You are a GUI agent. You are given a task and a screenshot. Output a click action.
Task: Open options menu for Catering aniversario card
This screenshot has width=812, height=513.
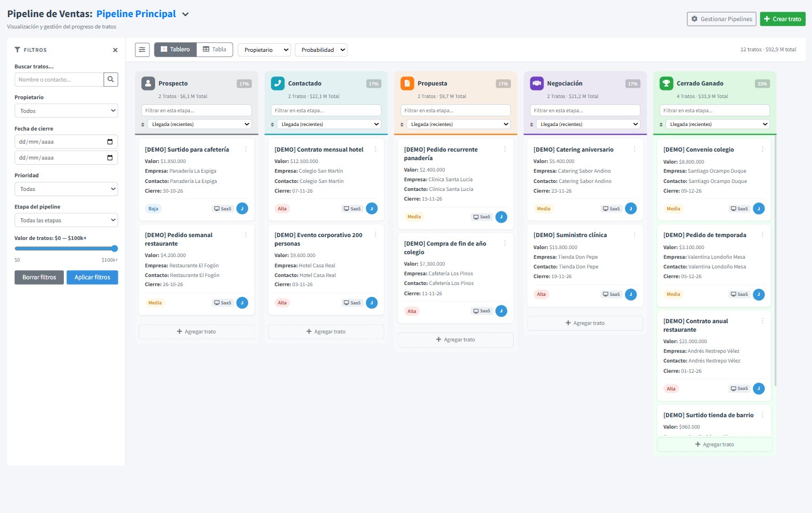634,149
